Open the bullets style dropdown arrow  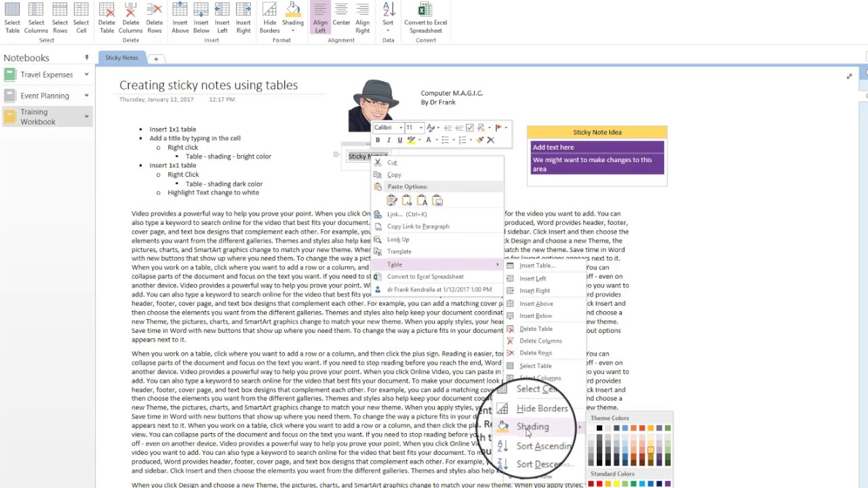tap(453, 140)
